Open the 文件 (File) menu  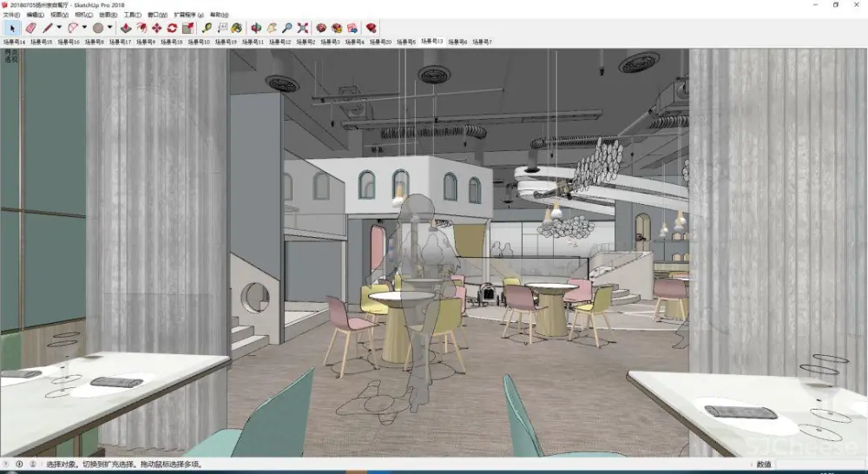tap(10, 15)
